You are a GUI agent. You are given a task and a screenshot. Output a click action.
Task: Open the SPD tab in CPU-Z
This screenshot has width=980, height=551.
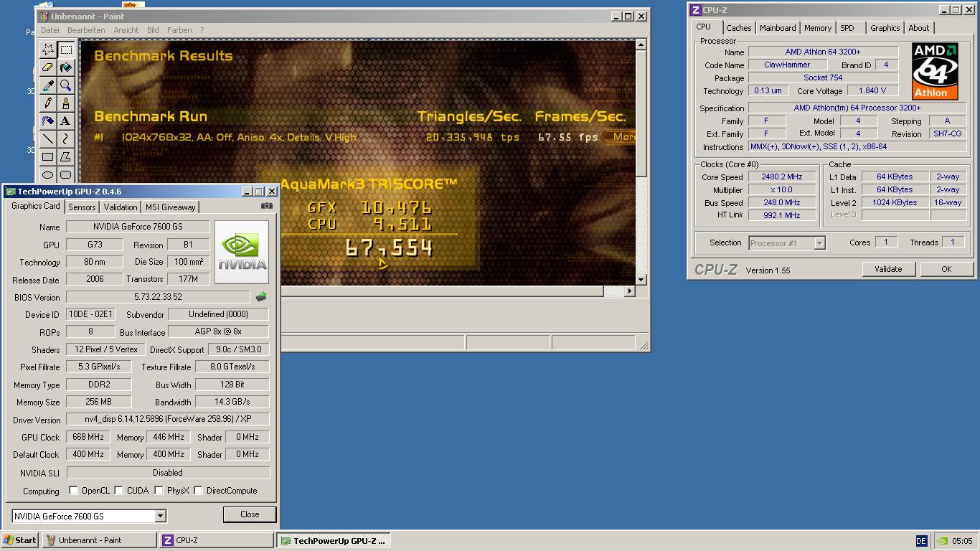click(847, 28)
